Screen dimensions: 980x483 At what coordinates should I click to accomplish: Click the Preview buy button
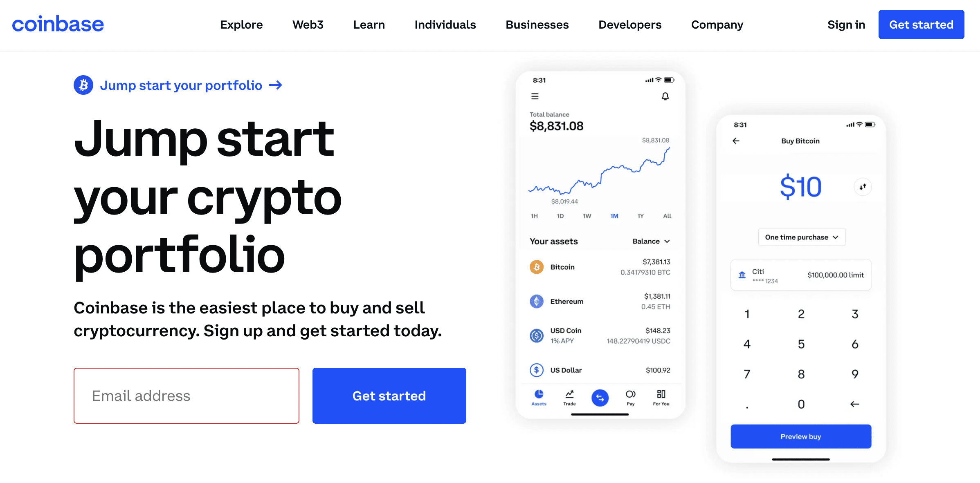coord(801,436)
